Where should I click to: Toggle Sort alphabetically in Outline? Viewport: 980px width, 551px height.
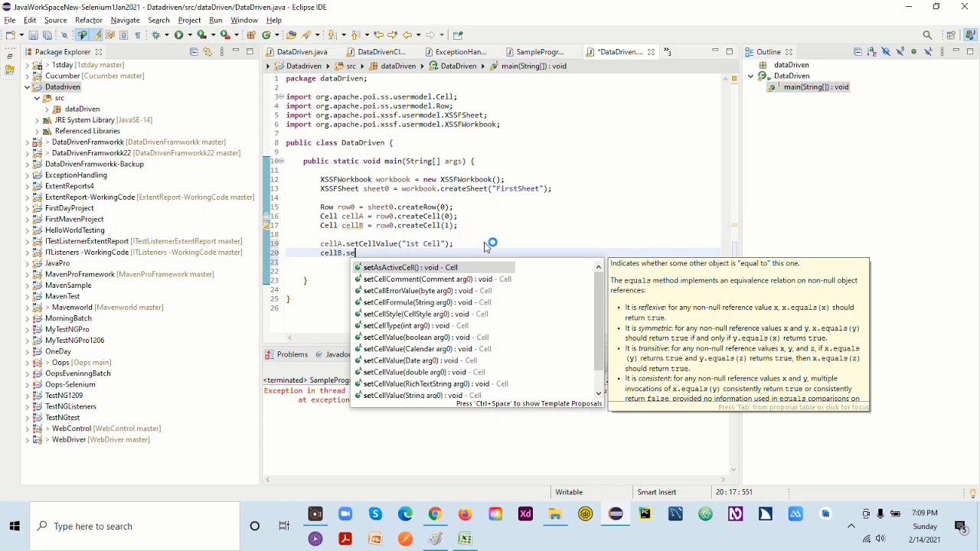(872, 51)
